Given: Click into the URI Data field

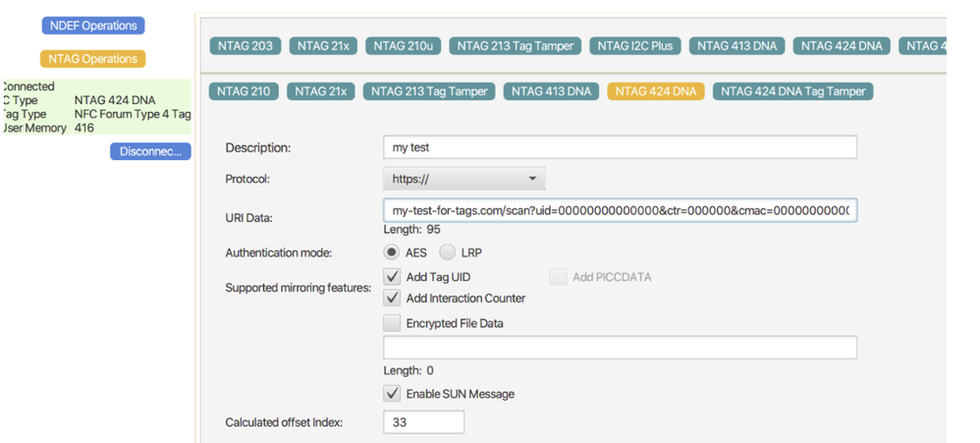Looking at the screenshot, I should 619,210.
